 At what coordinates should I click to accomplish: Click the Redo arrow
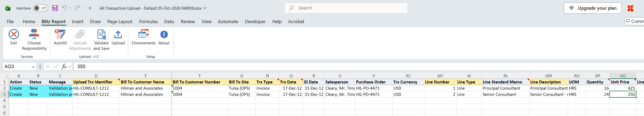77,8
